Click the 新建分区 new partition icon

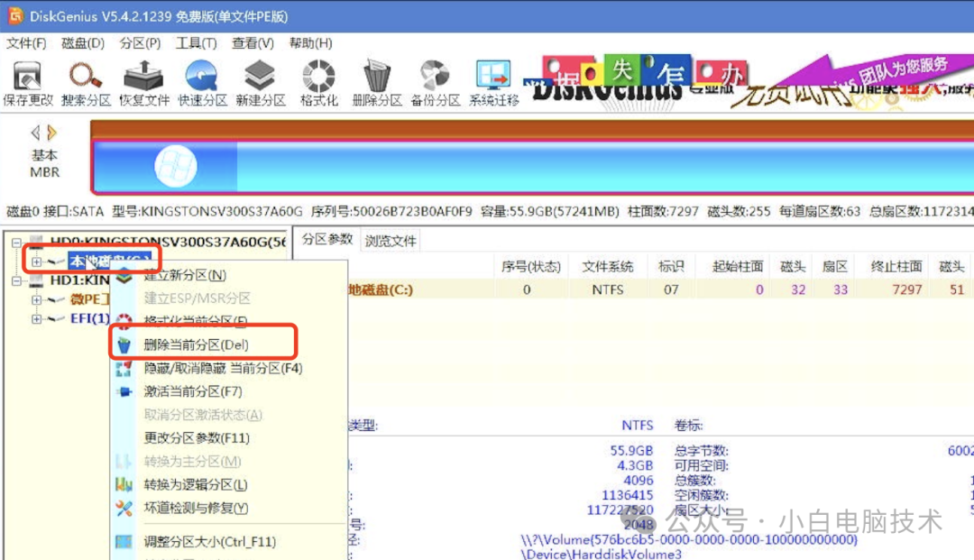pos(260,81)
